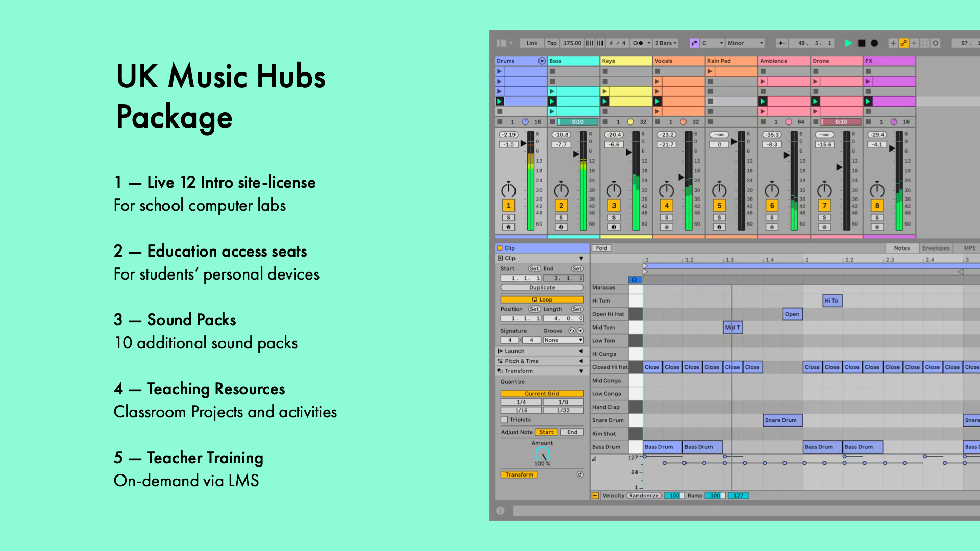980x551 pixels.
Task: Open the Groove None dropdown
Action: pyautogui.click(x=563, y=340)
